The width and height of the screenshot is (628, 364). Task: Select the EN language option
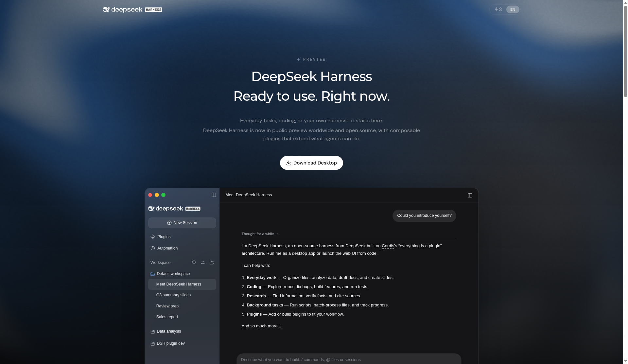[513, 9]
